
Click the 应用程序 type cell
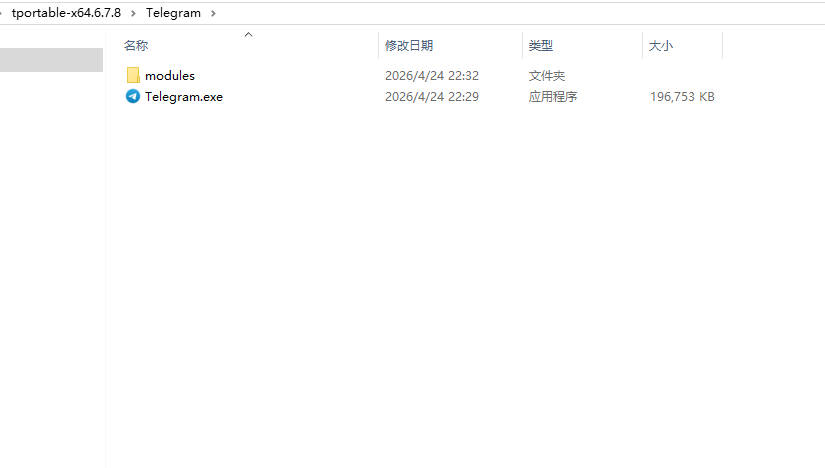[553, 97]
